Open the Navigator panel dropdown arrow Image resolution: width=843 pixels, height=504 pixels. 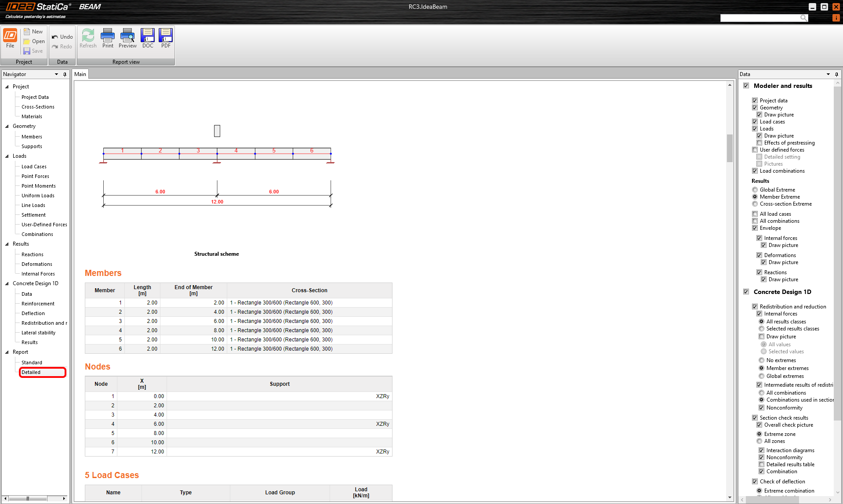pyautogui.click(x=57, y=74)
